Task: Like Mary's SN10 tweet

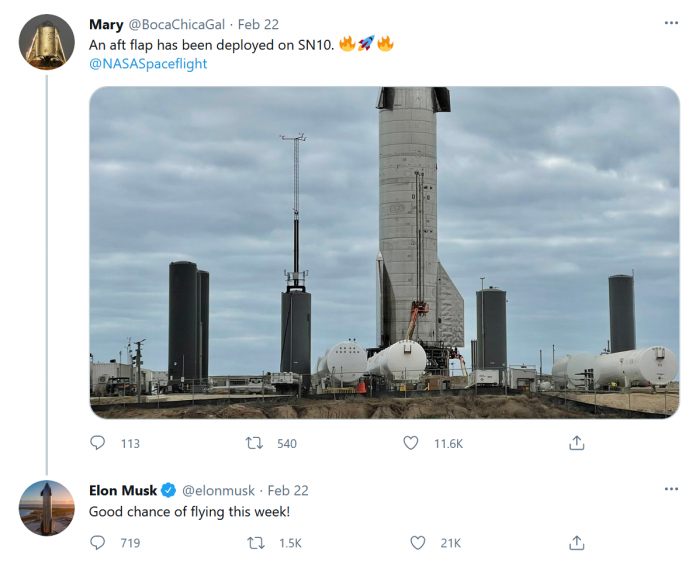Action: [411, 443]
